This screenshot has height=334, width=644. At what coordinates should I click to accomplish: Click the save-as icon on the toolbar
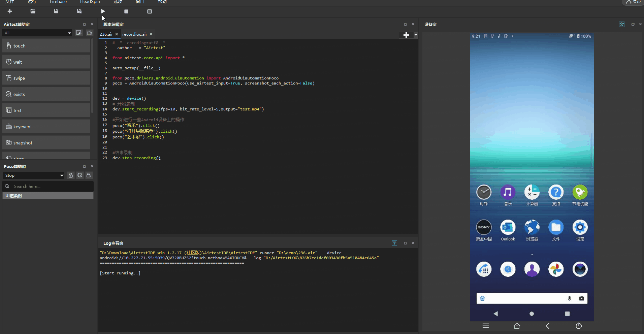point(79,11)
